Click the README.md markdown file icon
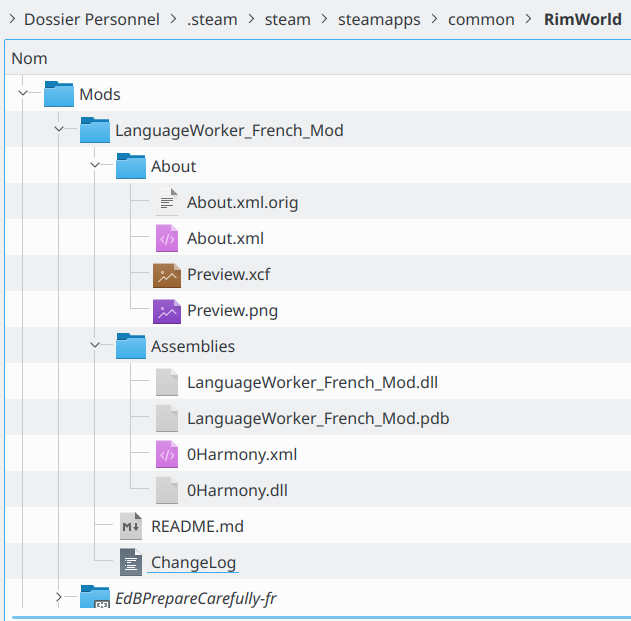This screenshot has width=631, height=621. click(x=131, y=526)
